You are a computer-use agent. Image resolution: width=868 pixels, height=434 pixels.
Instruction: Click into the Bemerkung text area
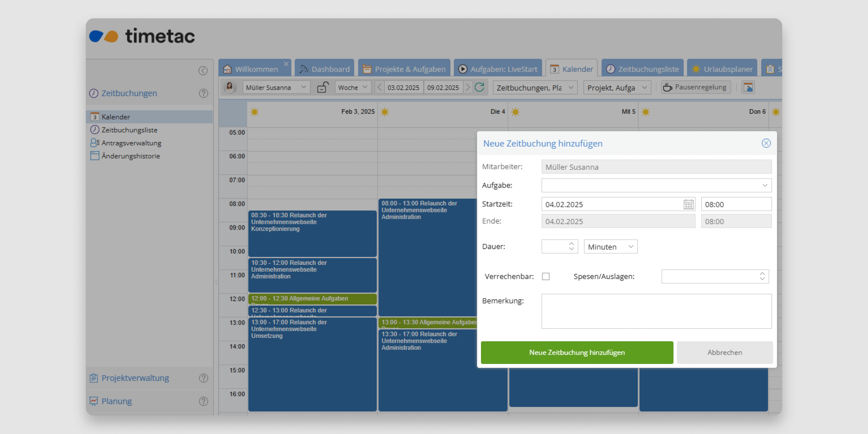656,311
